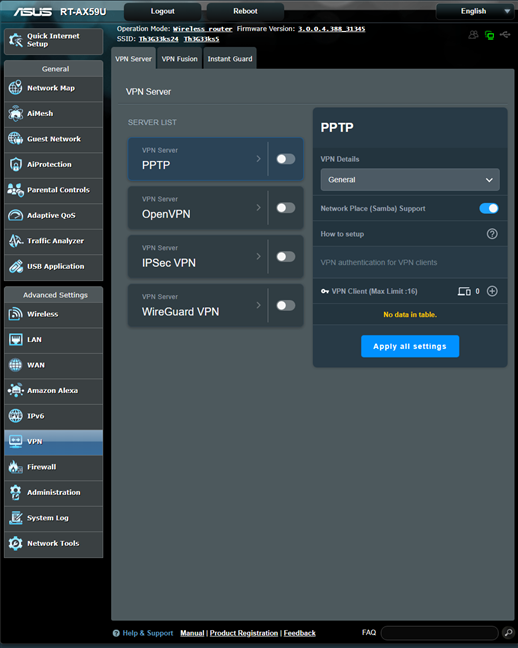Click the Network Tools gear icon
The height and width of the screenshot is (648, 518).
point(15,543)
